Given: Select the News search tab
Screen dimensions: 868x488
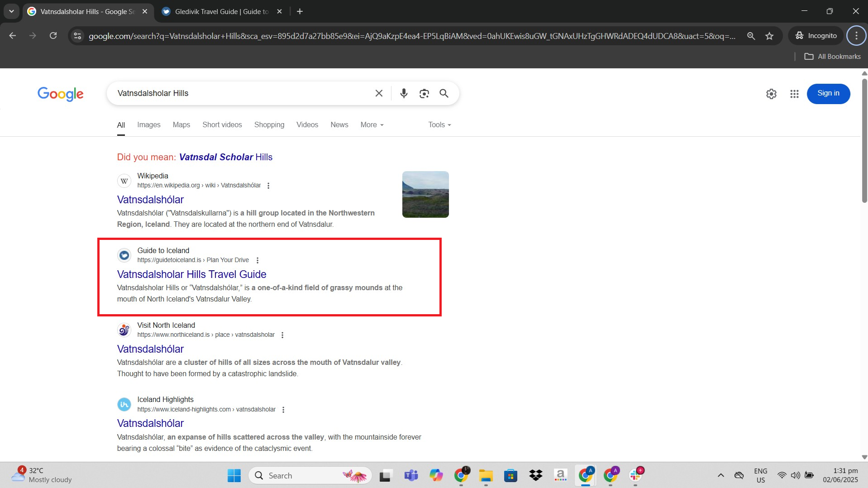Looking at the screenshot, I should (x=339, y=125).
